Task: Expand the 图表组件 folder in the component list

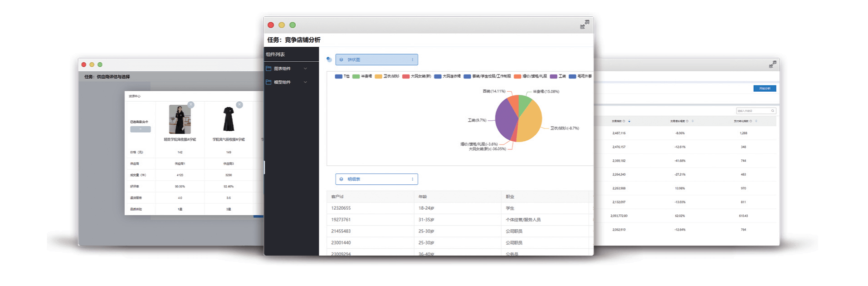Action: click(287, 69)
